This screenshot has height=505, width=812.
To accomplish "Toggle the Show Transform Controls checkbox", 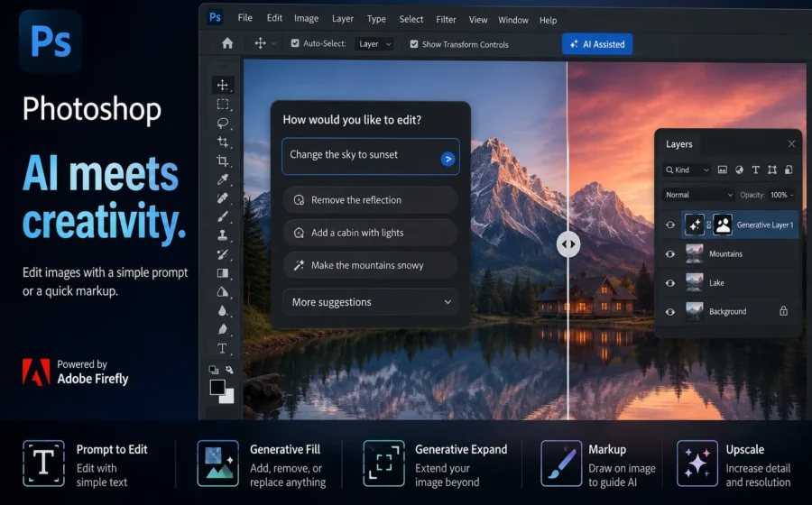I will click(414, 44).
